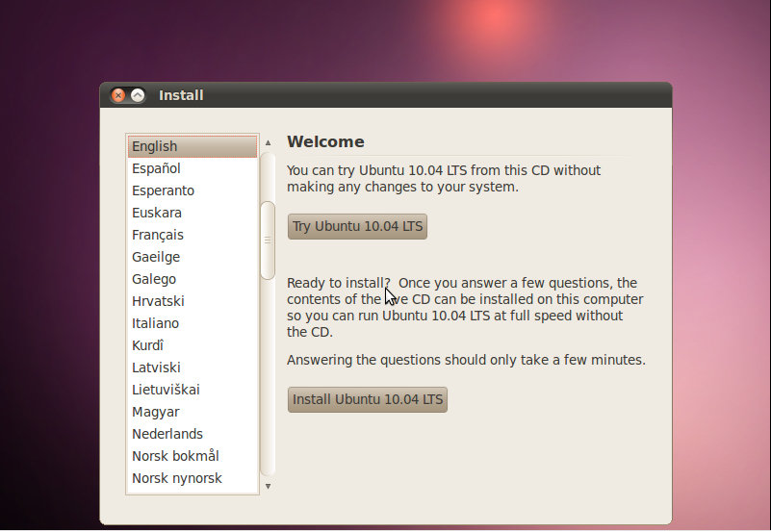Select English in the language list
The width and height of the screenshot is (771, 532).
tap(193, 146)
